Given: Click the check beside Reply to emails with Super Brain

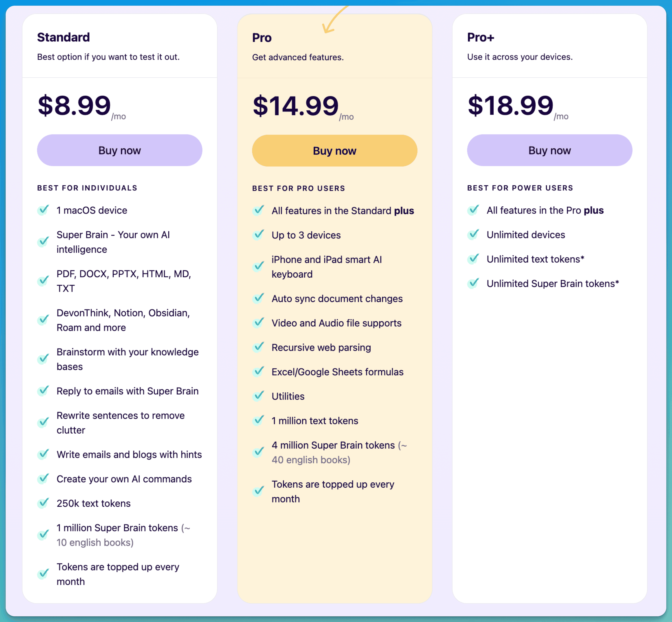Looking at the screenshot, I should pyautogui.click(x=43, y=391).
